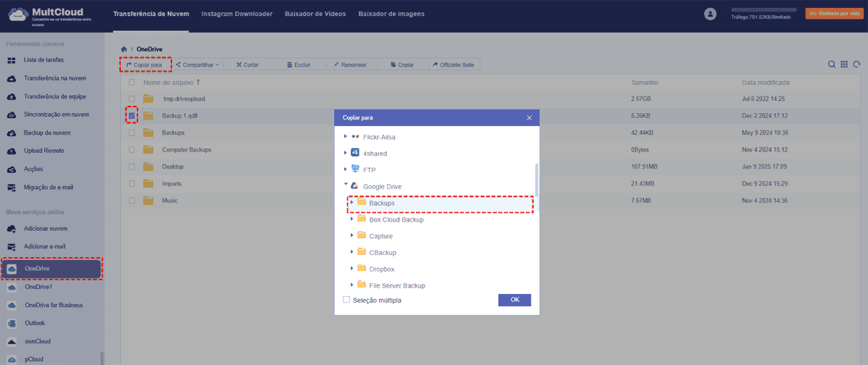The width and height of the screenshot is (868, 365).
Task: Expand the Backups folder in dialog
Action: click(352, 203)
